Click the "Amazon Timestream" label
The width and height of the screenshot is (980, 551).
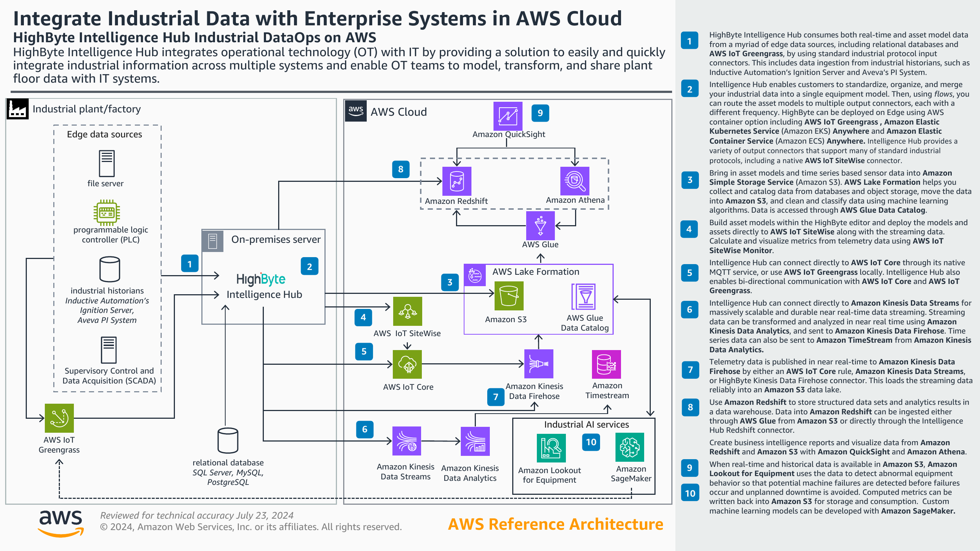click(607, 390)
